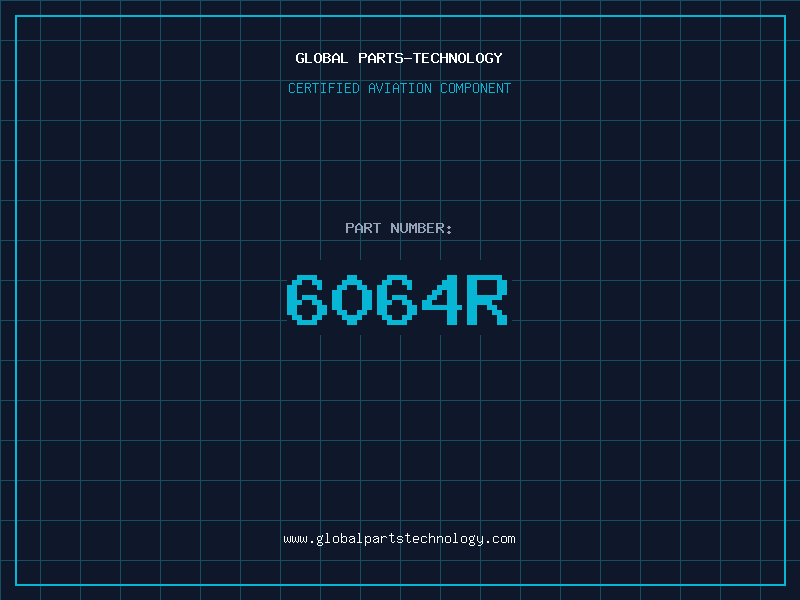Click the first digit 6 of part number
This screenshot has height=600, width=800.
pyautogui.click(x=307, y=300)
